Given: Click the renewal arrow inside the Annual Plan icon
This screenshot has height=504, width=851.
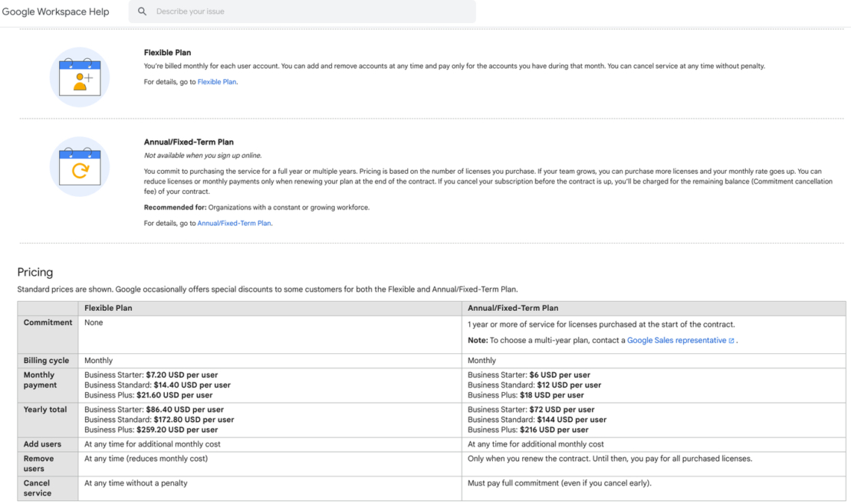Looking at the screenshot, I should click(80, 171).
